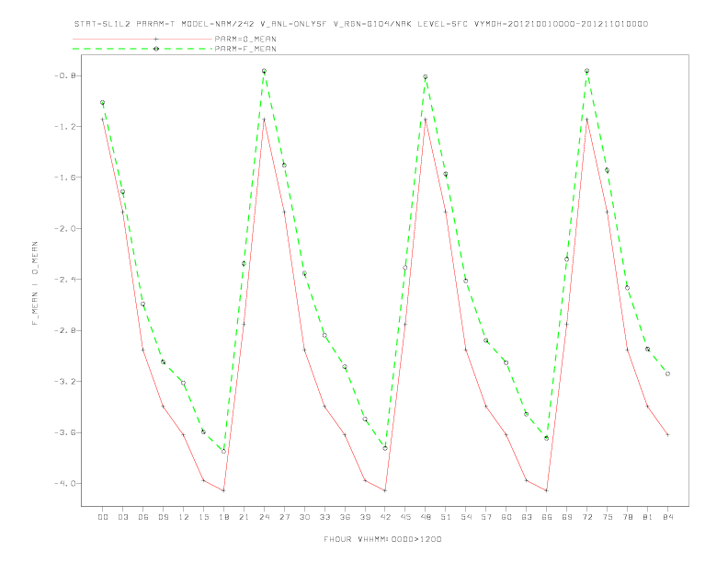Click the 54 forecast hour tick label

coord(466,517)
